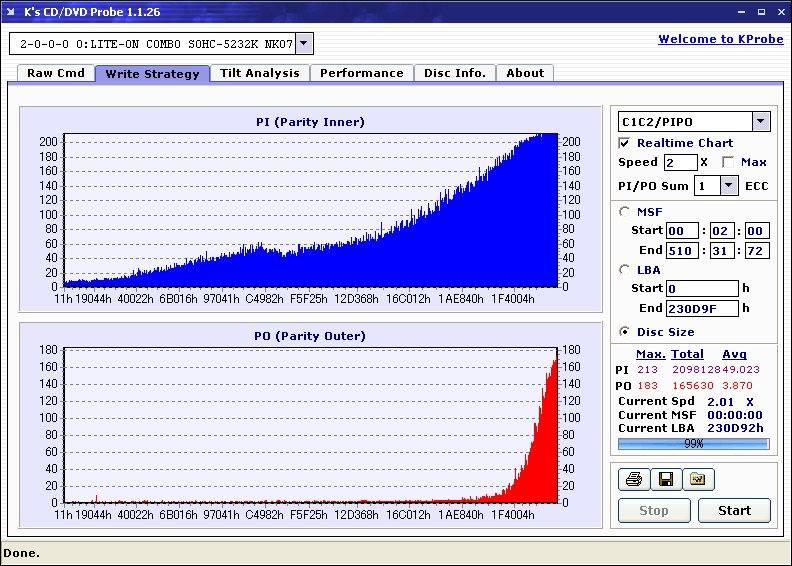Click the PI max value 213
792x566 pixels.
click(x=648, y=370)
